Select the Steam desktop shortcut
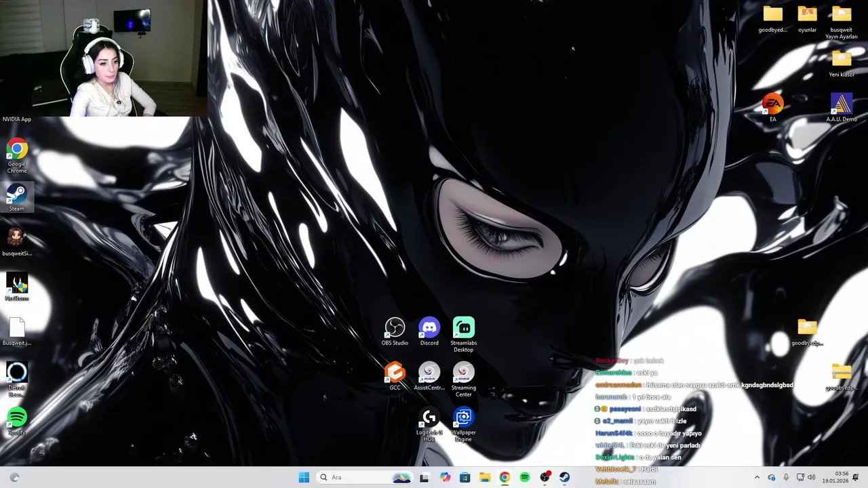Viewport: 868px width, 488px height. tap(17, 198)
